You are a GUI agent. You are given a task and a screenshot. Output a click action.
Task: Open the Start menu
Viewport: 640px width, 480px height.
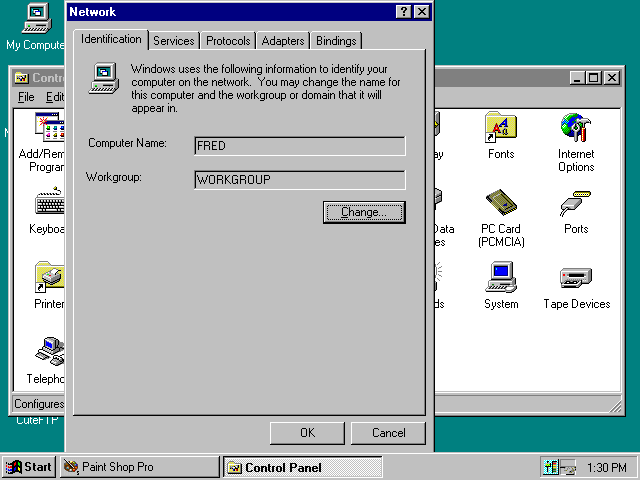click(x=29, y=467)
